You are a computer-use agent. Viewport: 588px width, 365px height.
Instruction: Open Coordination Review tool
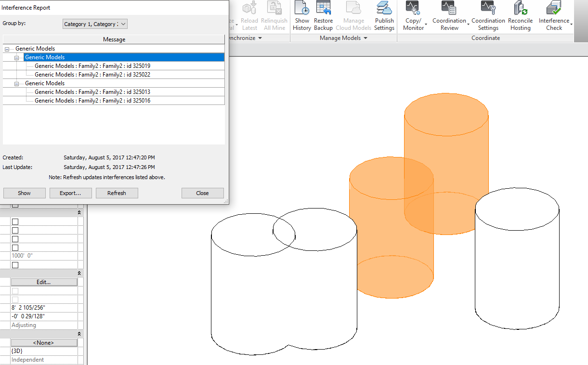[x=449, y=16]
